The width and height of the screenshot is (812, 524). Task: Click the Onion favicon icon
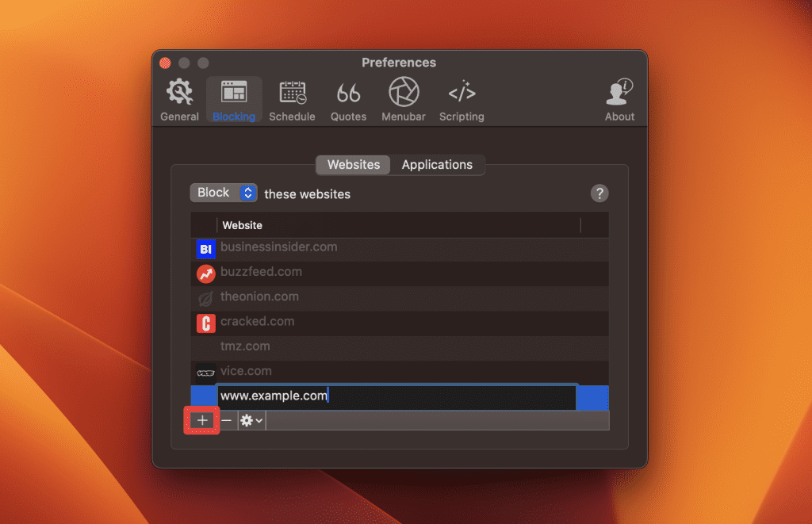coord(205,299)
